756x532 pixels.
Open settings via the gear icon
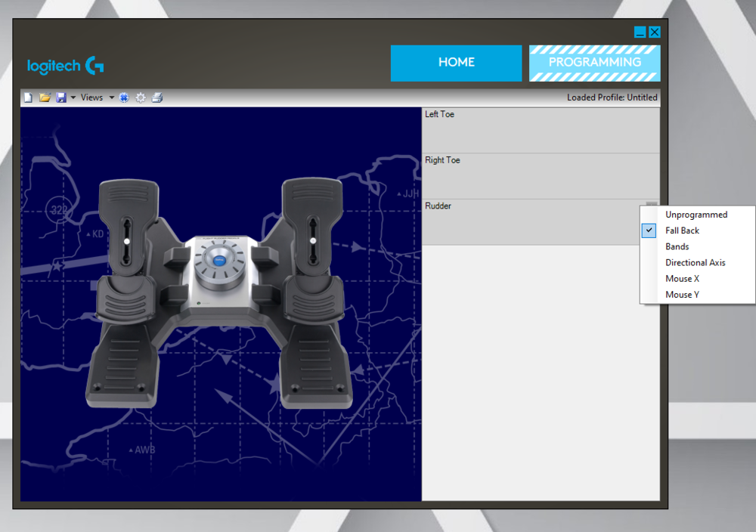[x=141, y=97]
